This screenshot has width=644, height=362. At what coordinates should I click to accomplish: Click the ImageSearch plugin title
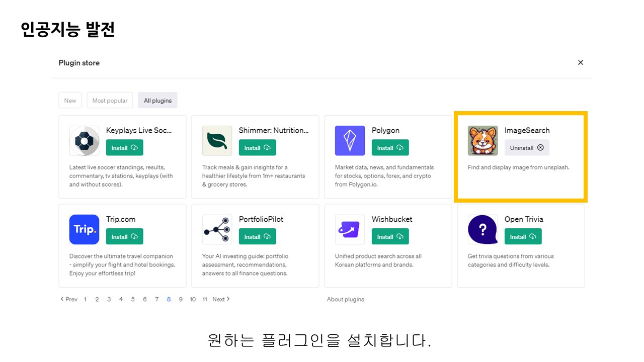coord(527,131)
